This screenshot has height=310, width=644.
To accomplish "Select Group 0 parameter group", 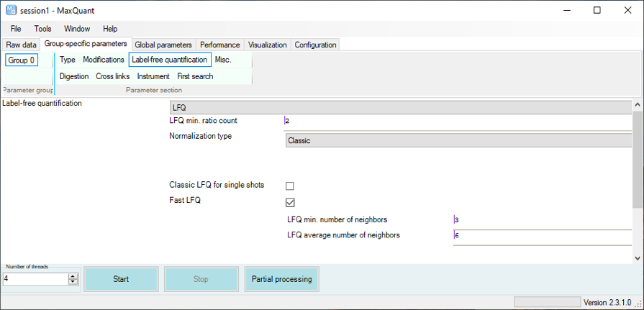I will (x=21, y=60).
